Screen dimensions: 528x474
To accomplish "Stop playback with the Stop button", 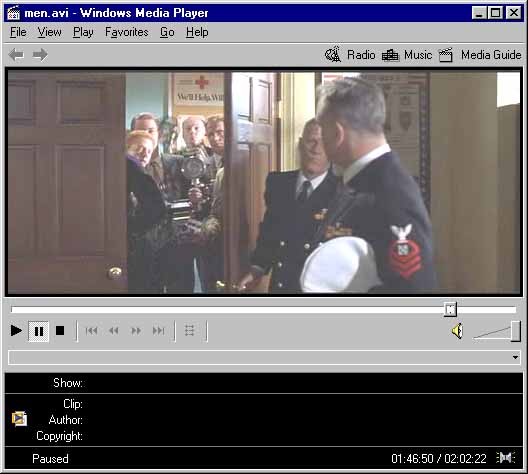I will coord(60,331).
